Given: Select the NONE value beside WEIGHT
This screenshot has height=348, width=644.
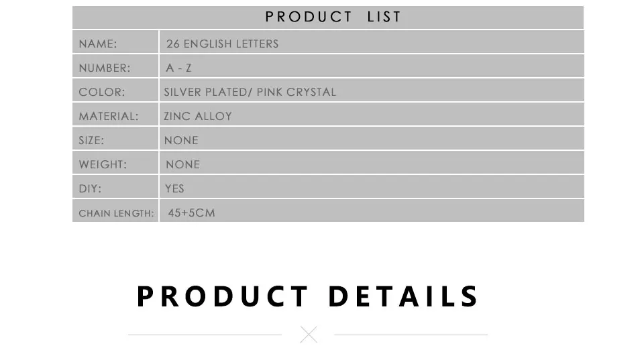Looking at the screenshot, I should [x=182, y=164].
